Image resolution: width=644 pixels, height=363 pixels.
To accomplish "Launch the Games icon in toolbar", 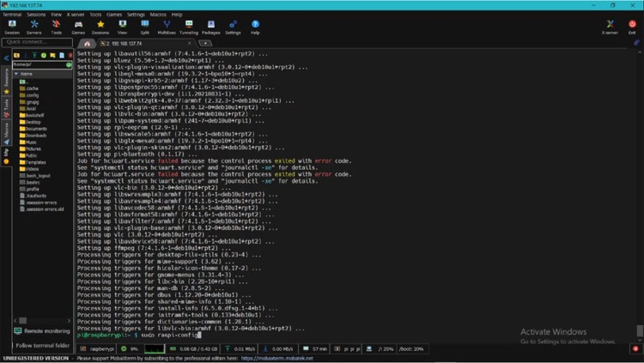I will pyautogui.click(x=79, y=27).
